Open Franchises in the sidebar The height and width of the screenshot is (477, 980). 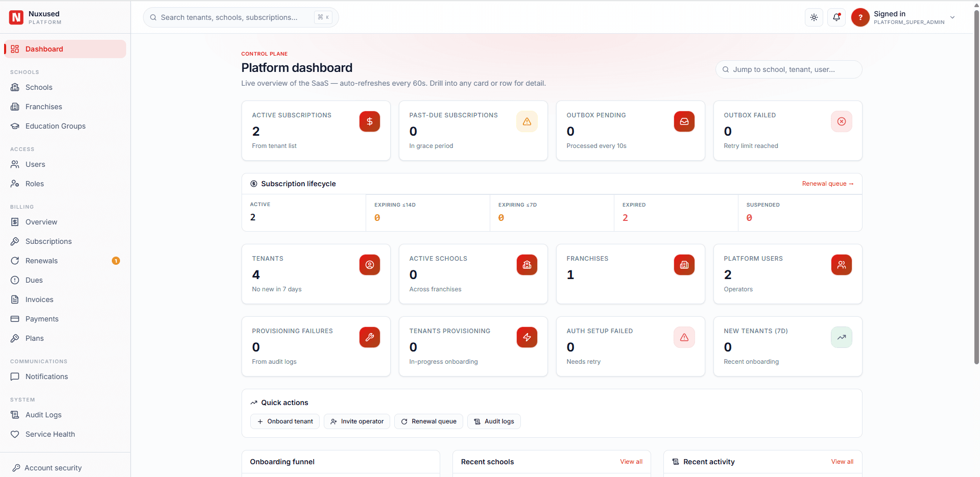(65, 107)
